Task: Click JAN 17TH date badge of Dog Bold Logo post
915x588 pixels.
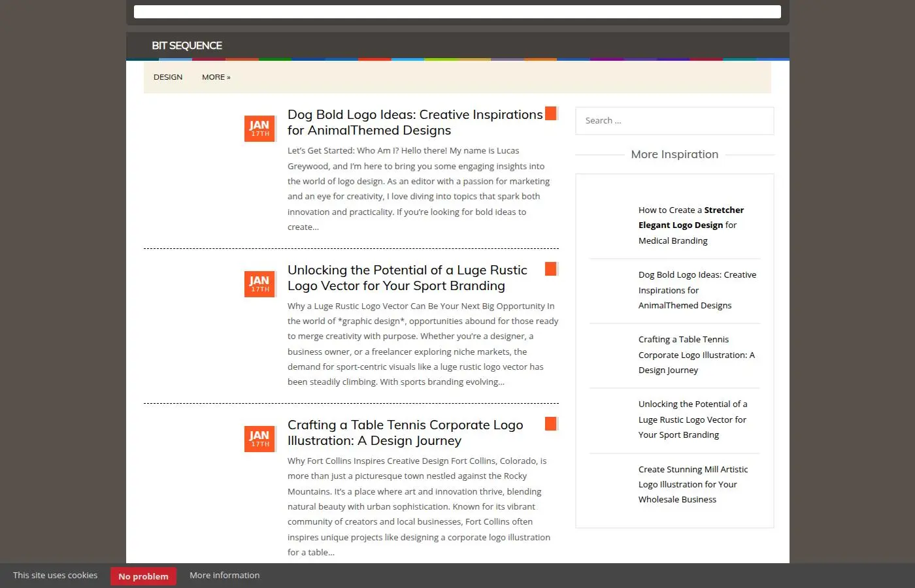Action: [259, 128]
